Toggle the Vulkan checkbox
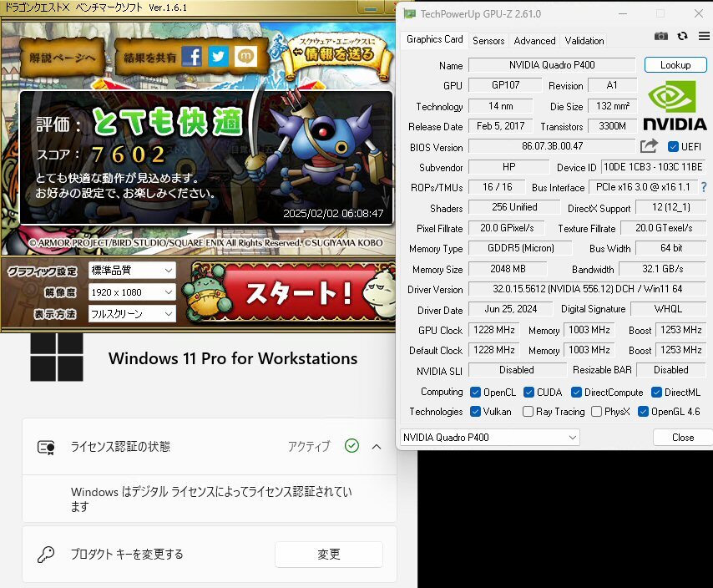This screenshot has height=588, width=713. click(x=476, y=412)
